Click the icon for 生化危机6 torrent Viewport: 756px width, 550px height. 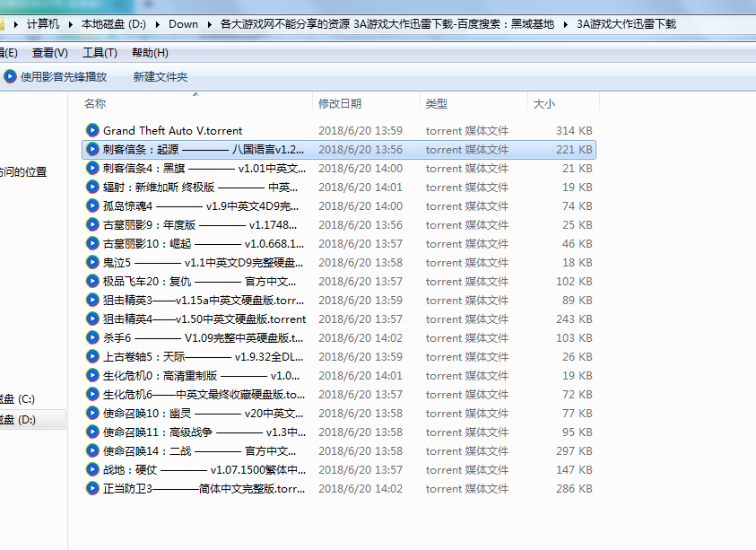[92, 394]
